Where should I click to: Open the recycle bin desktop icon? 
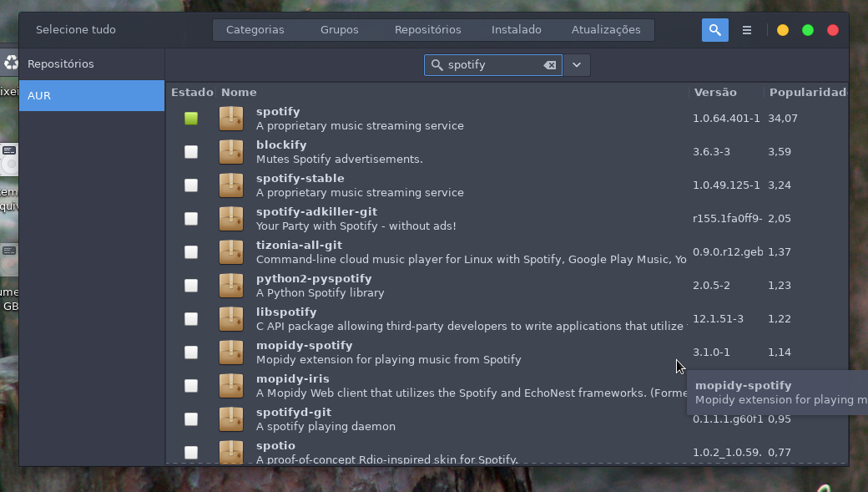[10, 62]
